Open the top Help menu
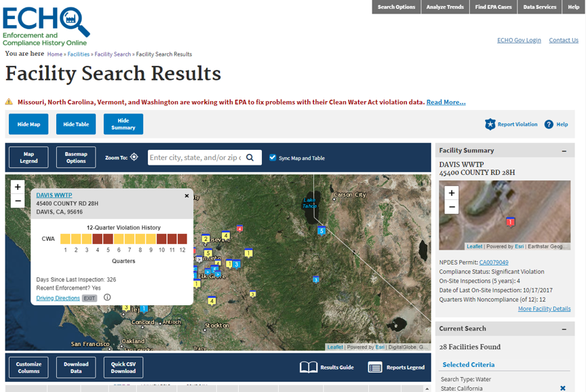Image resolution: width=586 pixels, height=392 pixels. 573,7
